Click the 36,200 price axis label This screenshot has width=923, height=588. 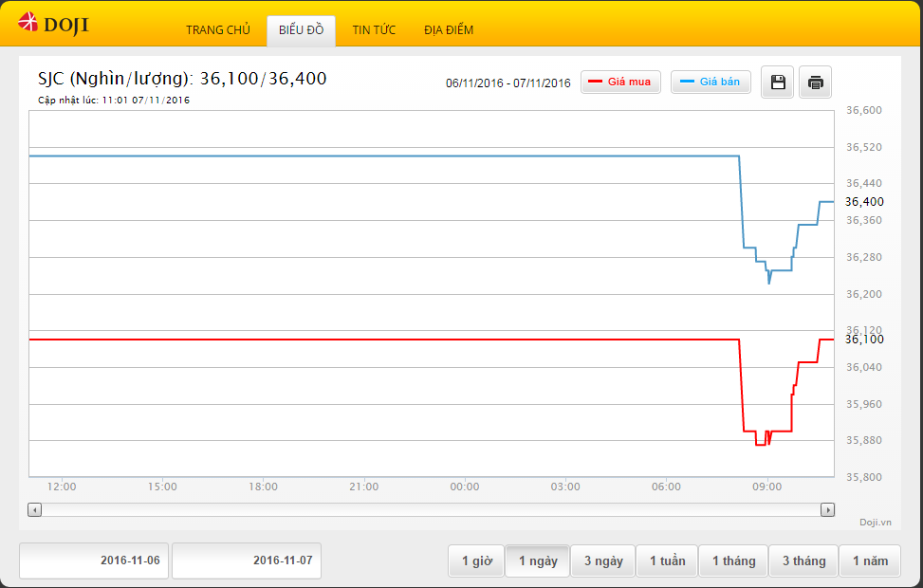(864, 294)
